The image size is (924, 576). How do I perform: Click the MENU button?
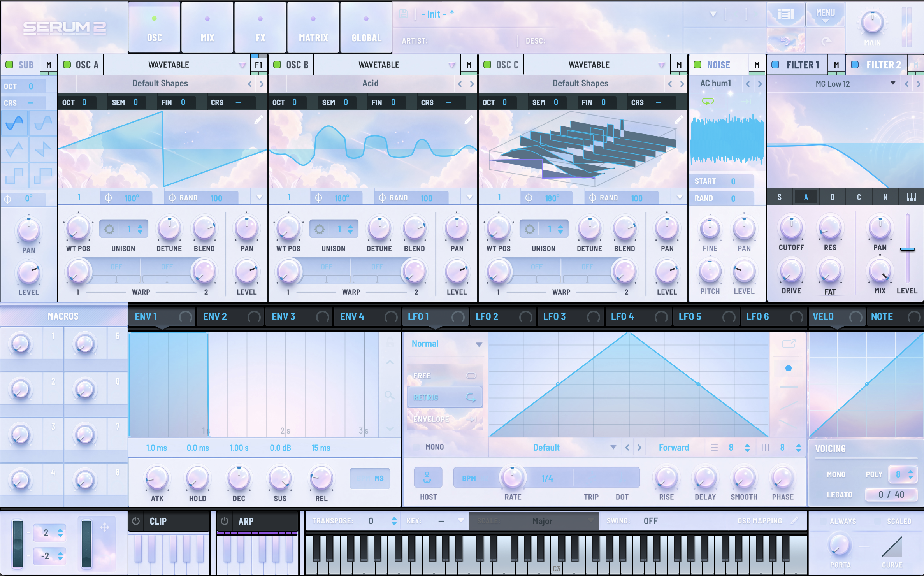coord(825,14)
